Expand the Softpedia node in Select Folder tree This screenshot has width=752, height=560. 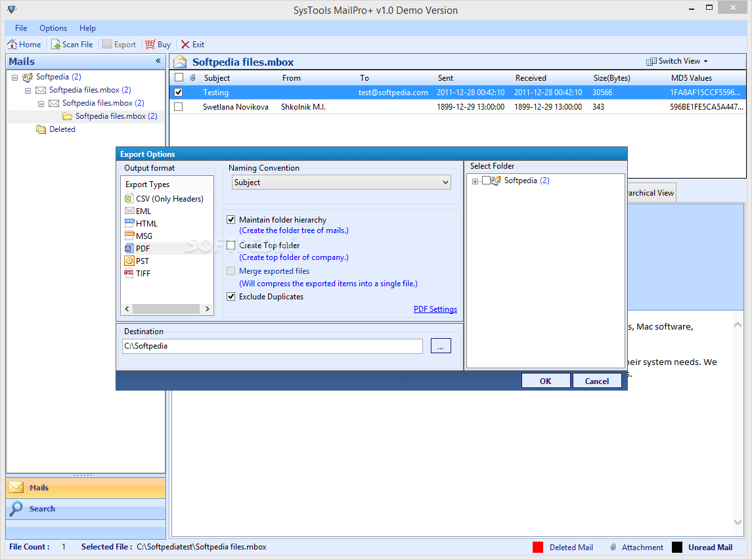pos(475,181)
